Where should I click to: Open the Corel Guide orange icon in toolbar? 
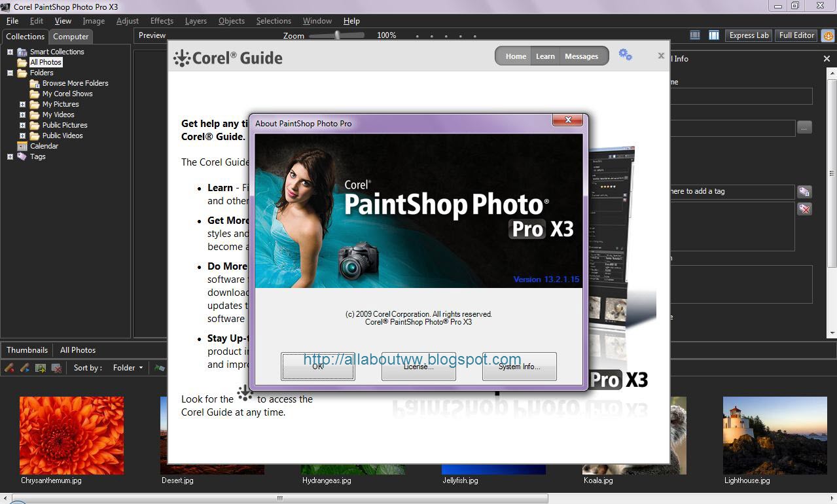point(828,35)
